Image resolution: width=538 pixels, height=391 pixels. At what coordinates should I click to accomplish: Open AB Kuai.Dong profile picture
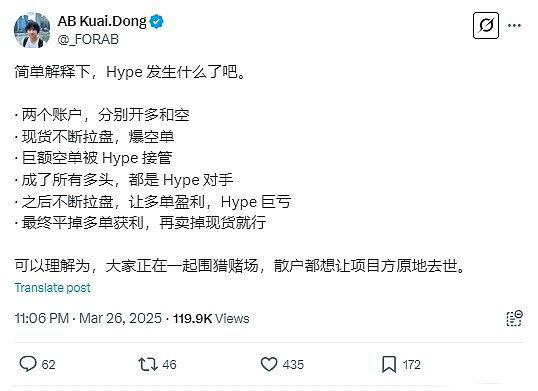pos(32,30)
